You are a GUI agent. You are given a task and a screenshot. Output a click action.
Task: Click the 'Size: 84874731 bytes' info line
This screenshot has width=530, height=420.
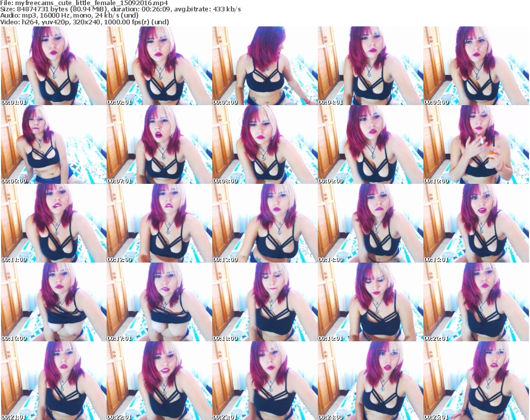click(x=120, y=9)
